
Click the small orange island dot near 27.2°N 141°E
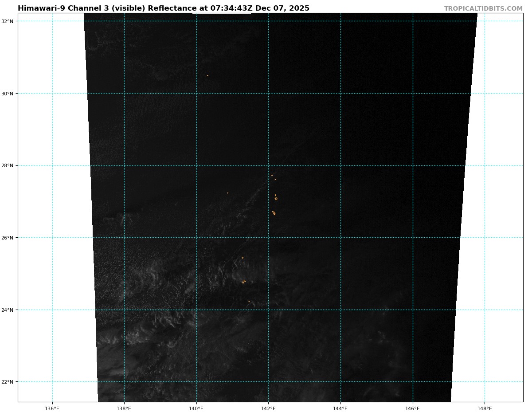[228, 193]
